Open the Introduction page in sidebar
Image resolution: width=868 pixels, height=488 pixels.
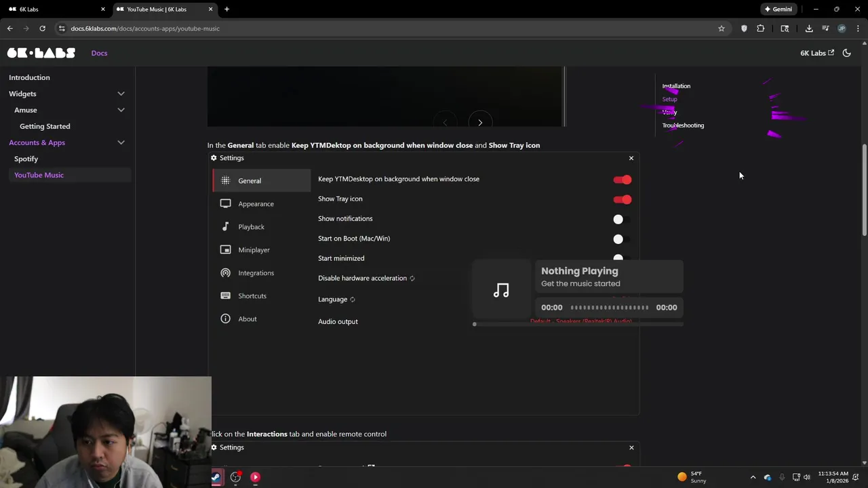(29, 77)
